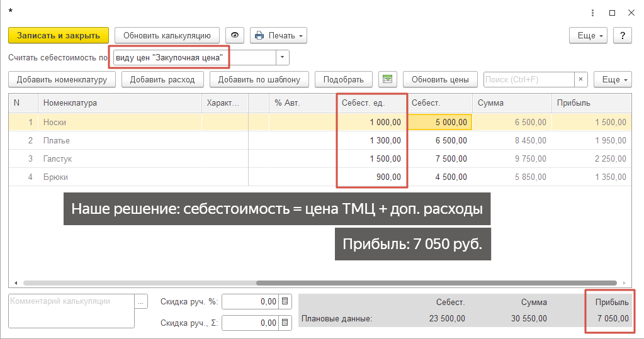Screen dimensions: 644x339
Task: Select the Галстук row name
Action: [57, 159]
